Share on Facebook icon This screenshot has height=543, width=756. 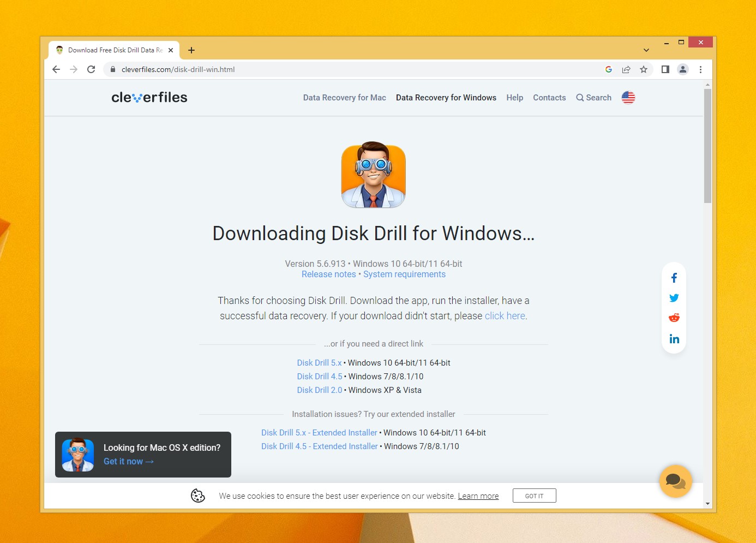pyautogui.click(x=674, y=278)
